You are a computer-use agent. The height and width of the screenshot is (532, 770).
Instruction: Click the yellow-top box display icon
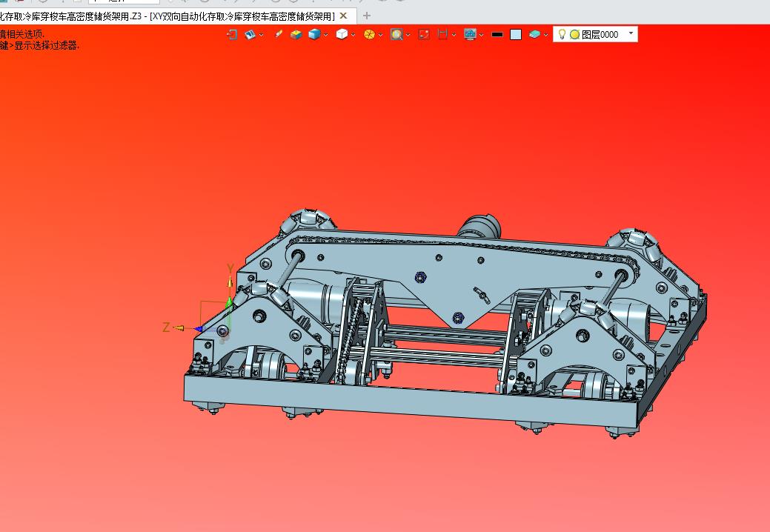click(x=296, y=34)
